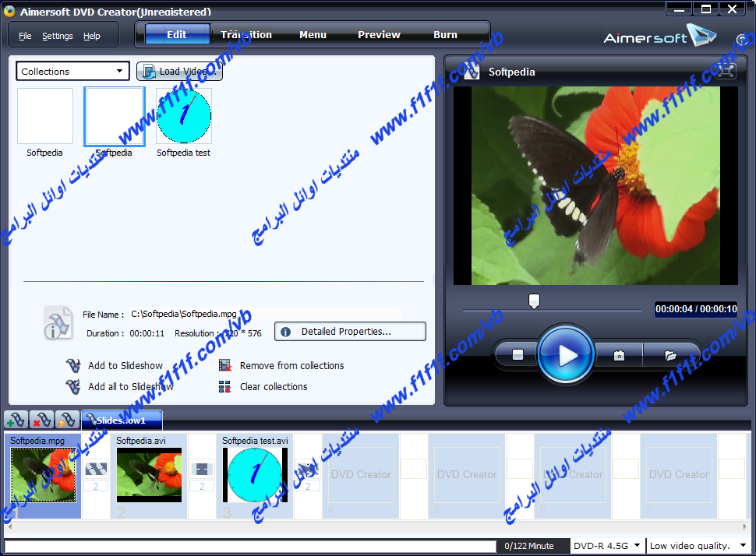Screen dimensions: 756x556
Task: Click the transition icon after Softpedia.avi
Action: pyautogui.click(x=202, y=470)
